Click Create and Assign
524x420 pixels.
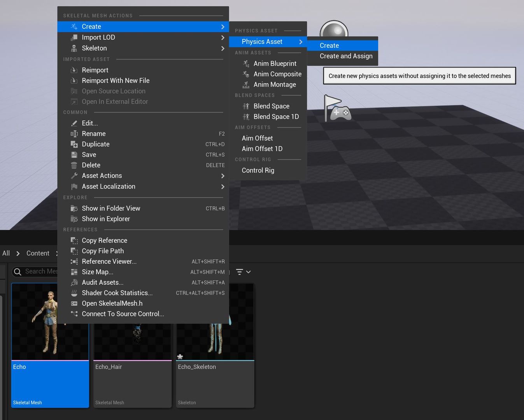tap(346, 56)
